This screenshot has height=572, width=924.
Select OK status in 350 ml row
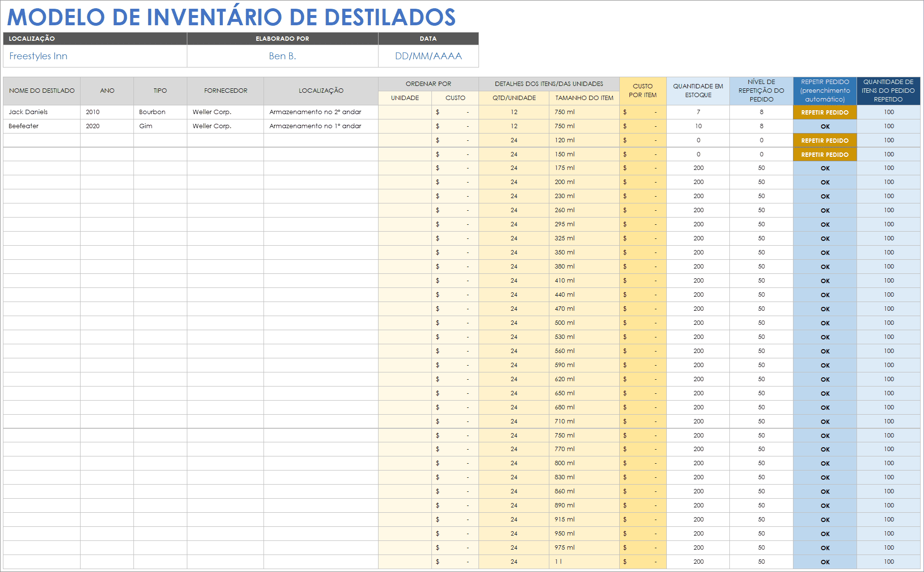coord(825,252)
